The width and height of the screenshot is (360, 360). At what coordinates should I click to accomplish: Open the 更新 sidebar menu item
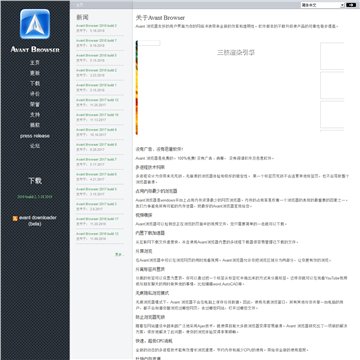click(35, 73)
